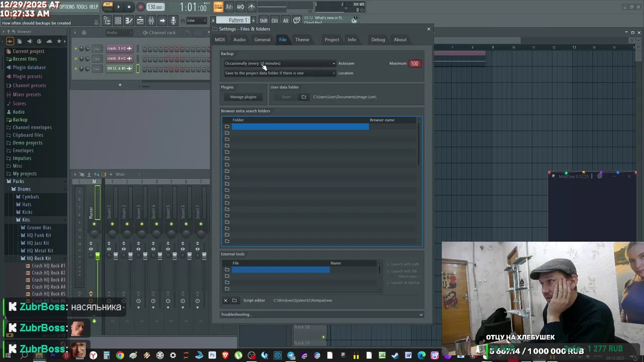Screen dimensions: 644x362
Task: Open the HELP menu
Action: pyautogui.click(x=94, y=7)
